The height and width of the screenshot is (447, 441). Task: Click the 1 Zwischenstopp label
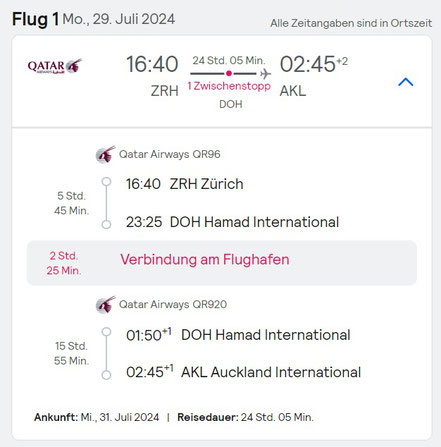(229, 86)
